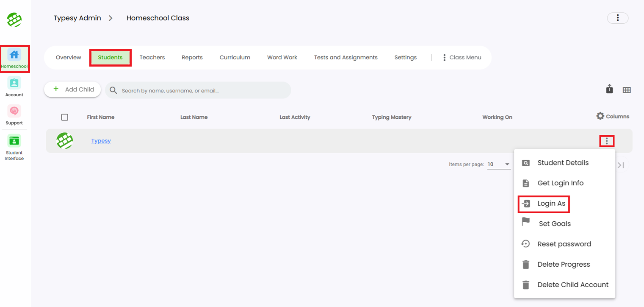Select Reset password menu entry
The image size is (644, 307).
click(564, 244)
